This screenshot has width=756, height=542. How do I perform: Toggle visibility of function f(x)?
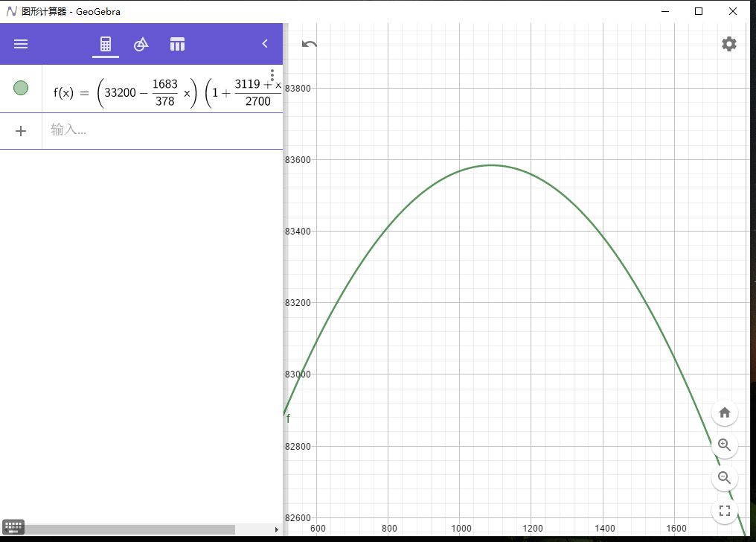pos(21,88)
